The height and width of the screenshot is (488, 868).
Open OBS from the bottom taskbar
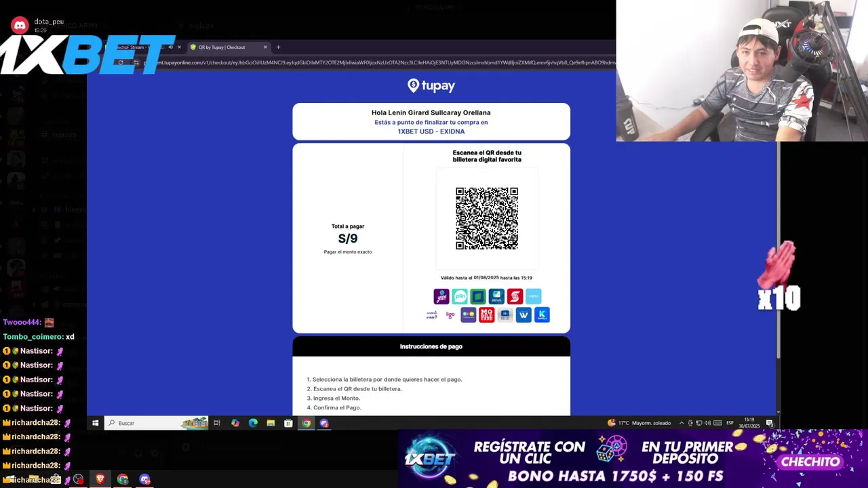(78, 480)
